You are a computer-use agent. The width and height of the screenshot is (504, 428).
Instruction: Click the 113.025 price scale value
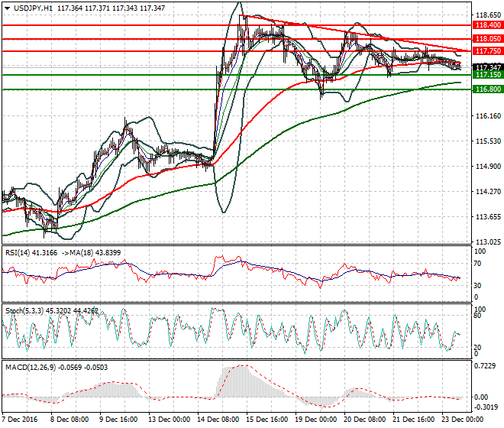coord(488,242)
